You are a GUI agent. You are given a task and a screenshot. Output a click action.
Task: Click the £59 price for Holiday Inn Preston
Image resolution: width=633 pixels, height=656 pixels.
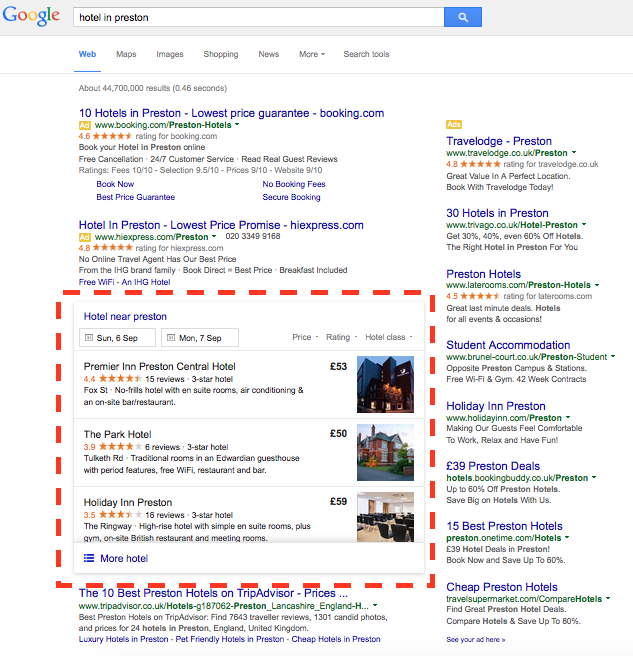(338, 501)
